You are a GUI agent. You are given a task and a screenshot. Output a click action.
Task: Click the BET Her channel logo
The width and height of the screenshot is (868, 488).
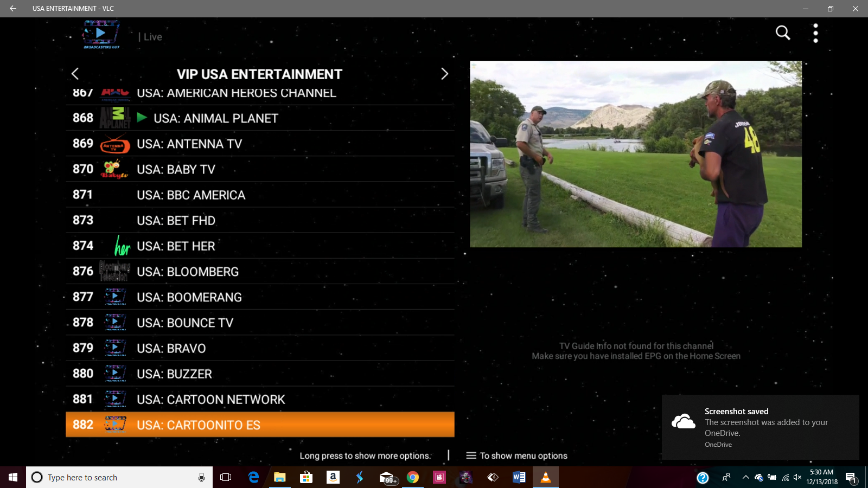pos(122,246)
